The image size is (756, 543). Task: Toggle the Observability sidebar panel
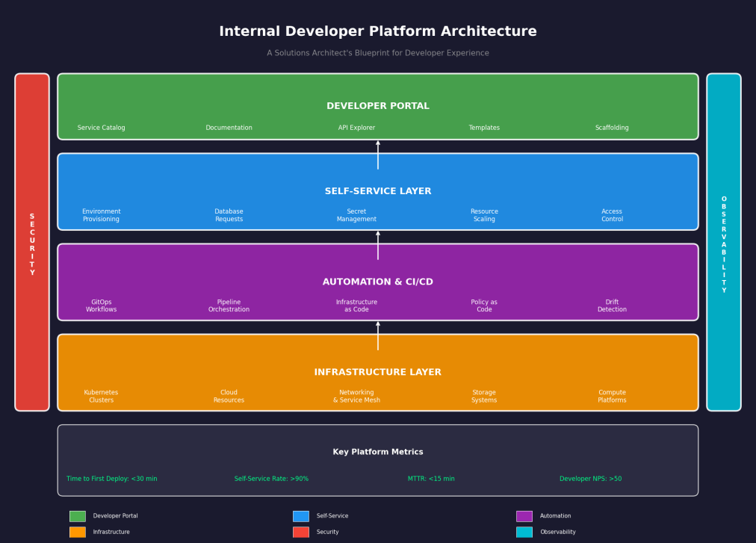[x=724, y=242]
